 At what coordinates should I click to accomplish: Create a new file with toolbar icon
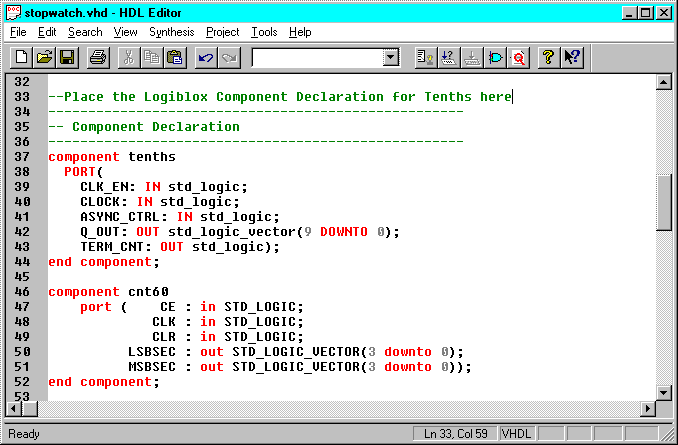click(x=21, y=58)
